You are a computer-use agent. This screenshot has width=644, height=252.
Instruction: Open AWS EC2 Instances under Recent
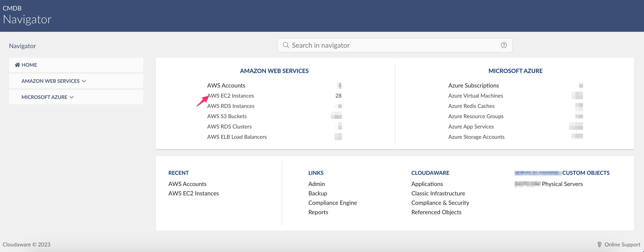pos(193,193)
